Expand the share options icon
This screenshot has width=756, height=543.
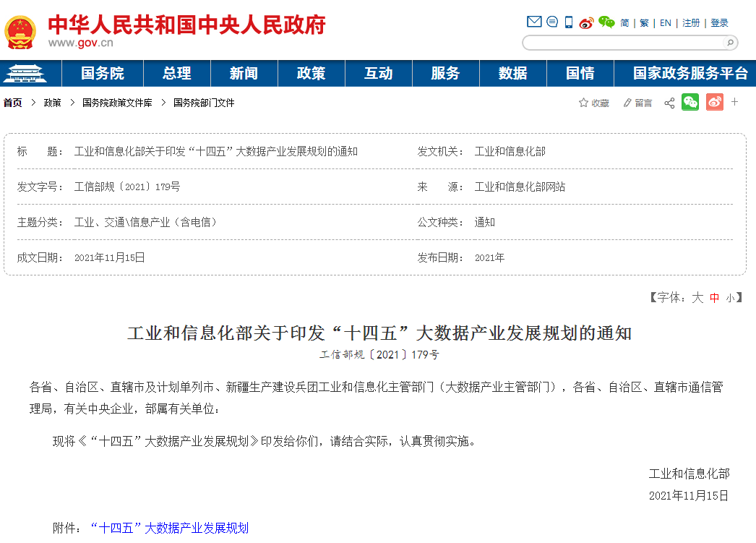670,103
